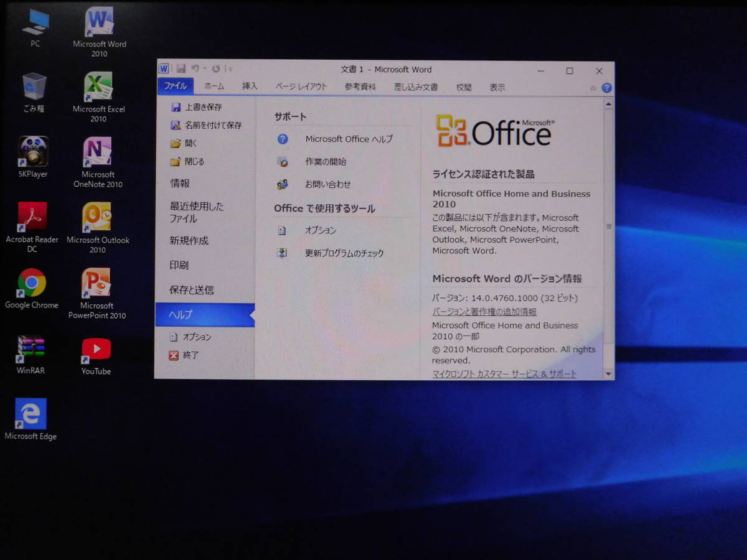Image resolution: width=747 pixels, height=560 pixels.
Task: Select the highlighted ヘルプ section
Action: click(x=205, y=315)
